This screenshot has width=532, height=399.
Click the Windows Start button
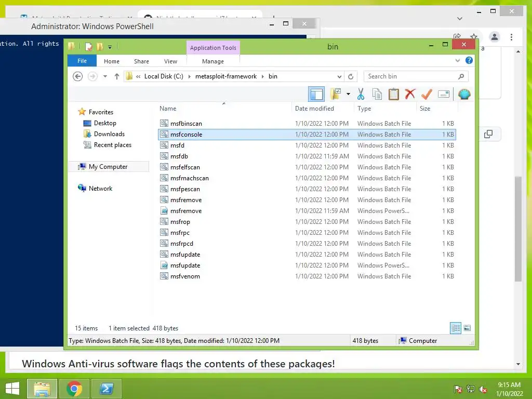(x=12, y=389)
